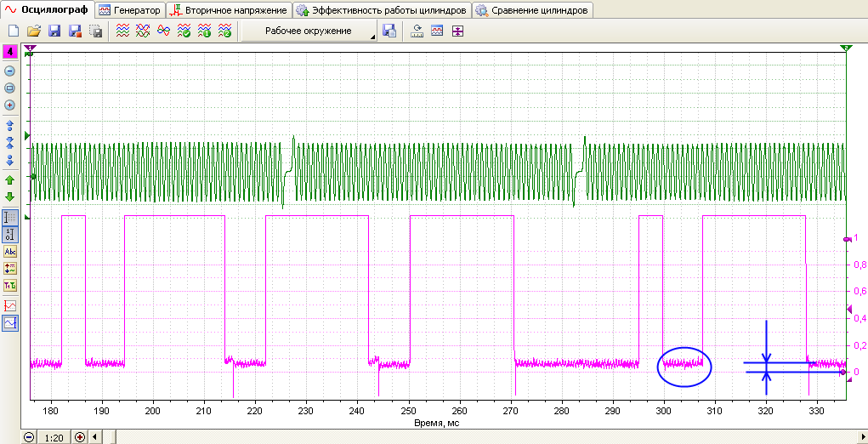
Task: Open Эффективность работы цилиндров tab
Action: click(382, 10)
